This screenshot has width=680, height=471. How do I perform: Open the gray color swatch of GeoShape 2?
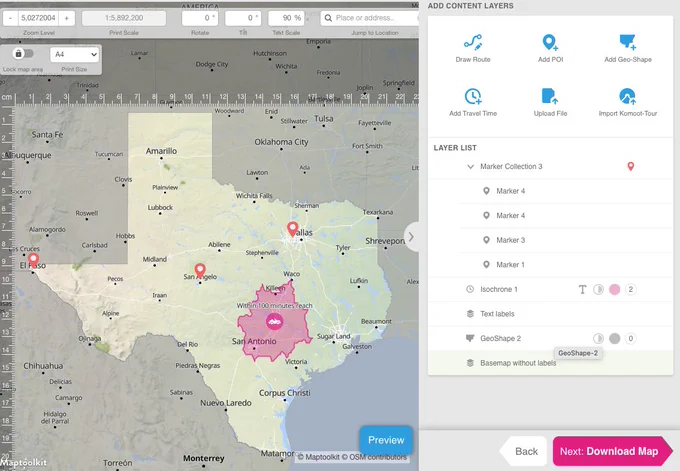tap(615, 338)
